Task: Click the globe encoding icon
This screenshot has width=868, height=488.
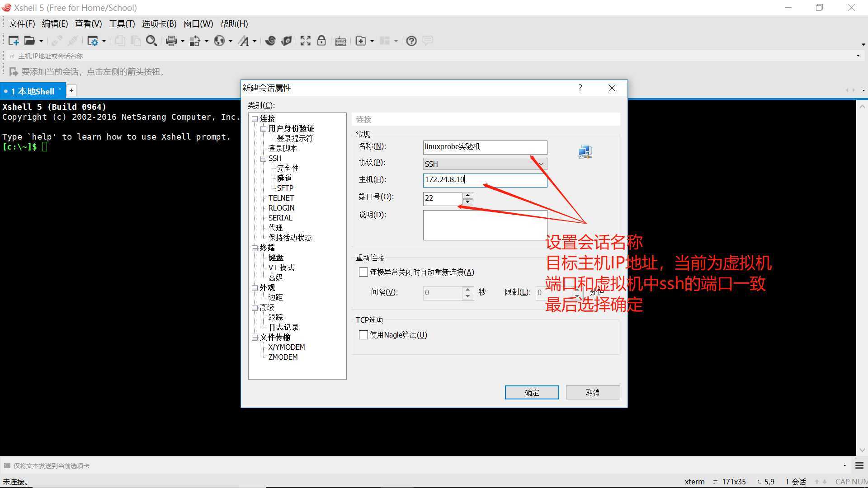Action: (219, 41)
